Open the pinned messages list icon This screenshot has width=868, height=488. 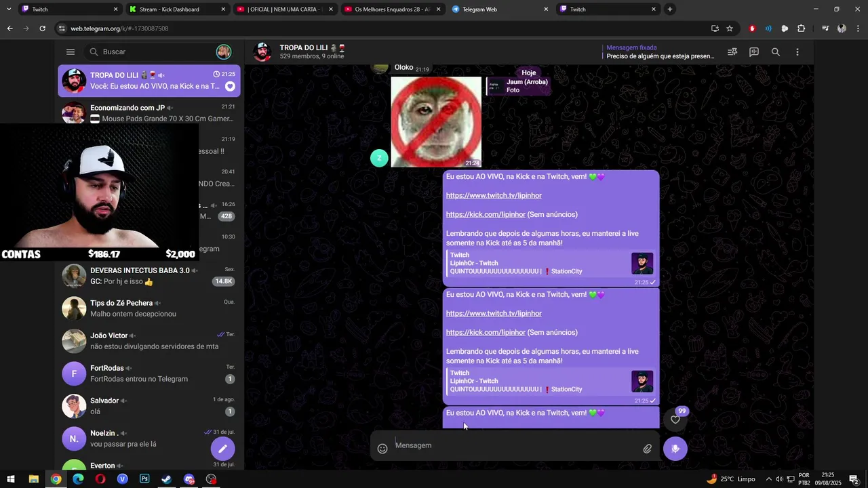pyautogui.click(x=732, y=52)
